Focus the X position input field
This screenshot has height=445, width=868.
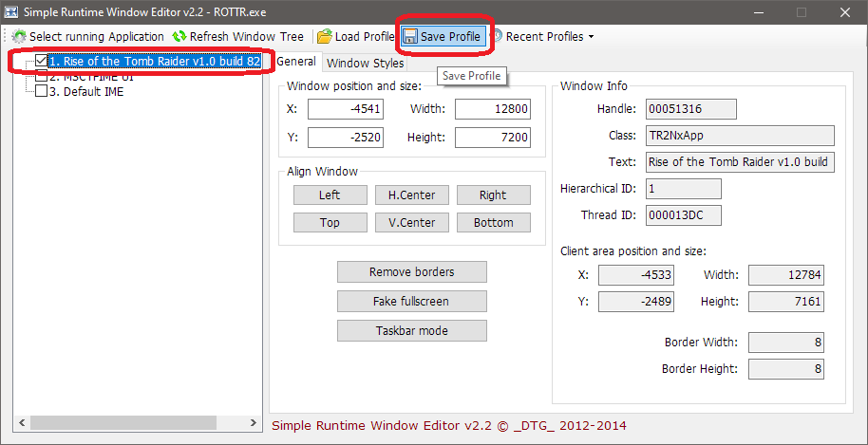point(345,109)
